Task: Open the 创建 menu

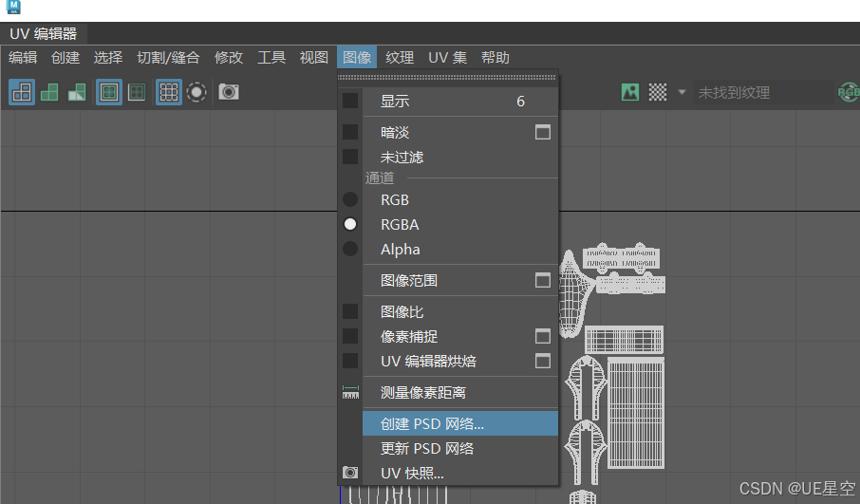Action: pyautogui.click(x=65, y=58)
